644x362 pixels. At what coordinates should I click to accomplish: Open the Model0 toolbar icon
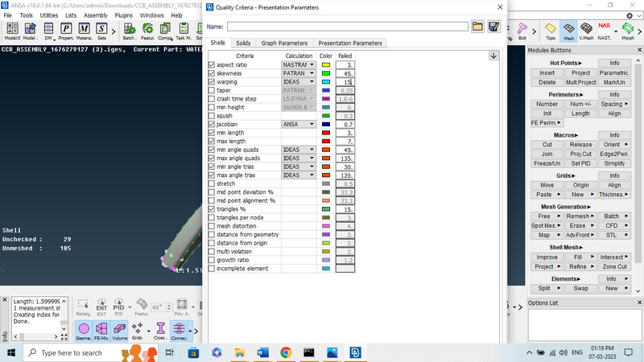click(12, 31)
